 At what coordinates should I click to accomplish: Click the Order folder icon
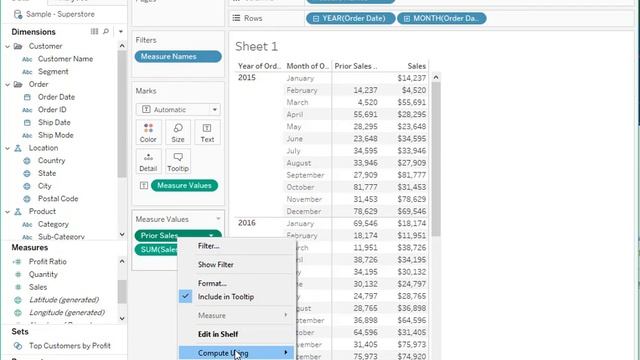click(18, 84)
